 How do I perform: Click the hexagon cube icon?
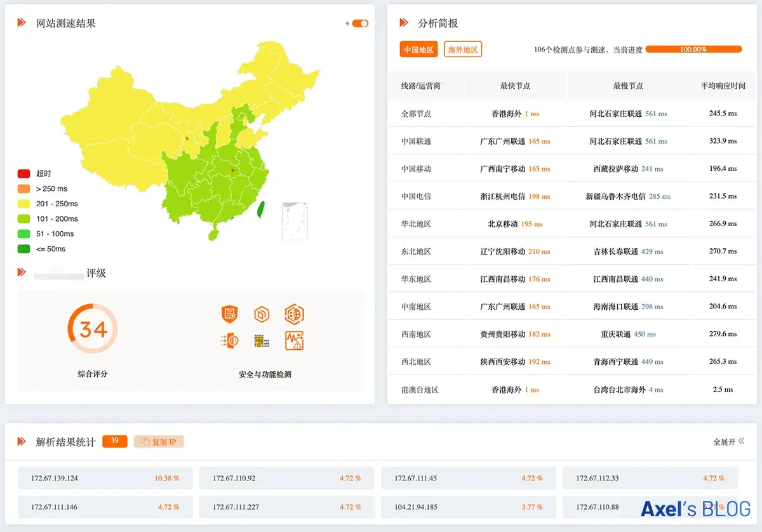point(262,314)
